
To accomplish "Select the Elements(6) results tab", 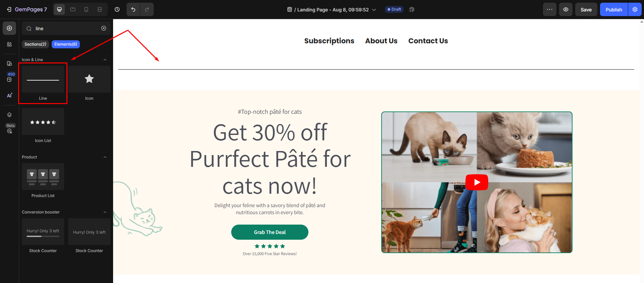I will (66, 44).
